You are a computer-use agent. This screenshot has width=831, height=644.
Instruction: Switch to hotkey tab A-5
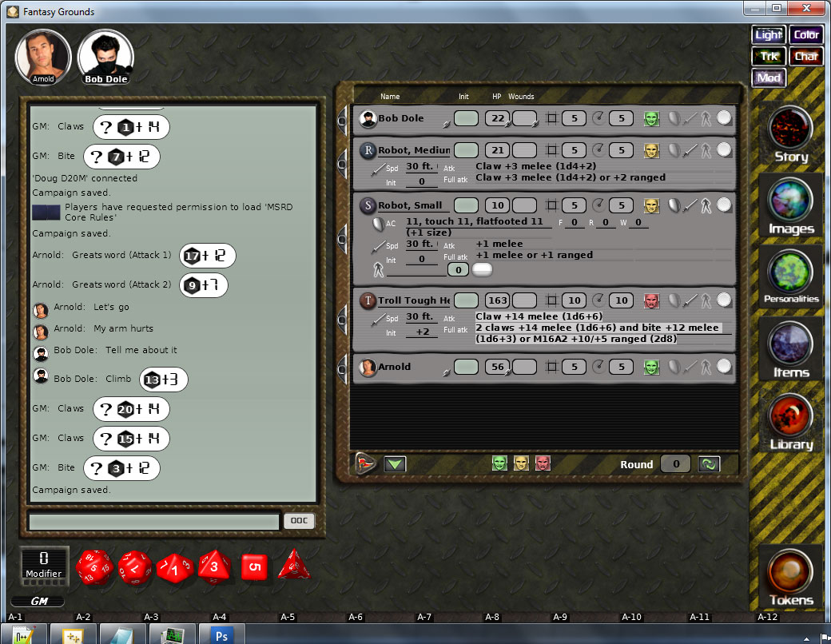pyautogui.click(x=288, y=617)
